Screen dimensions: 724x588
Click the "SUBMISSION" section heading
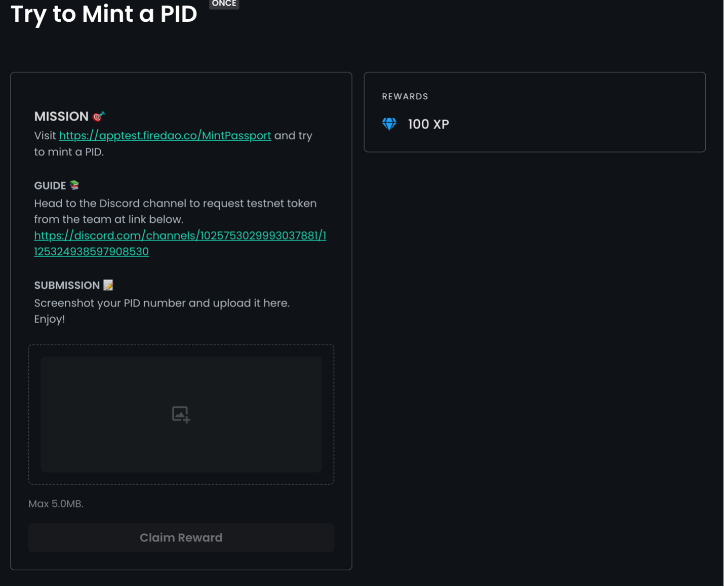[x=67, y=286]
